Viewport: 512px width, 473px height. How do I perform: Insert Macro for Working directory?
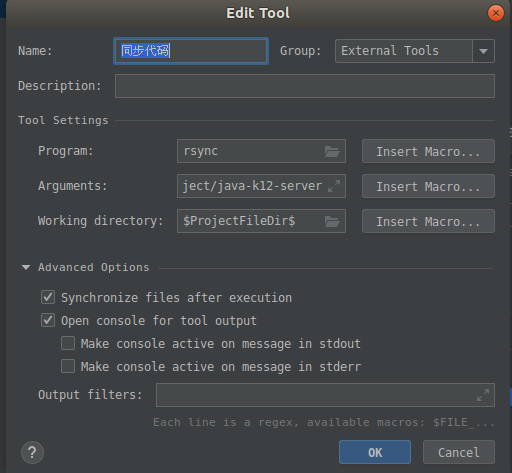(x=428, y=221)
